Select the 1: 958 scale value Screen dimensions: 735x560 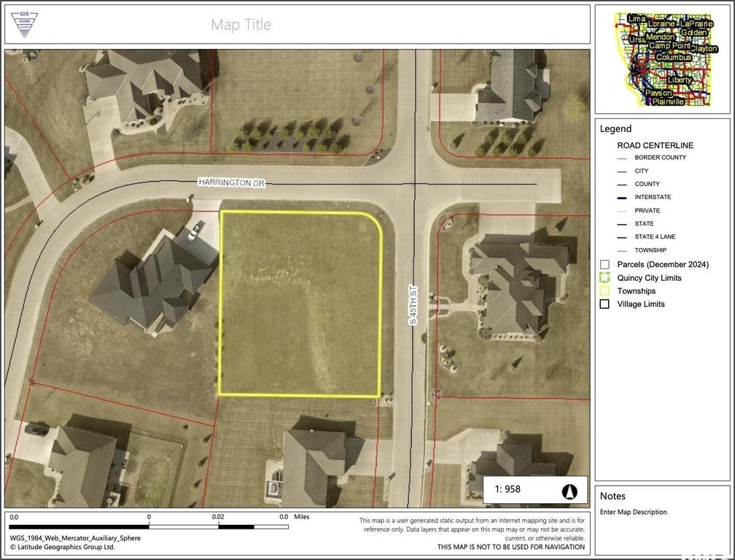point(507,489)
